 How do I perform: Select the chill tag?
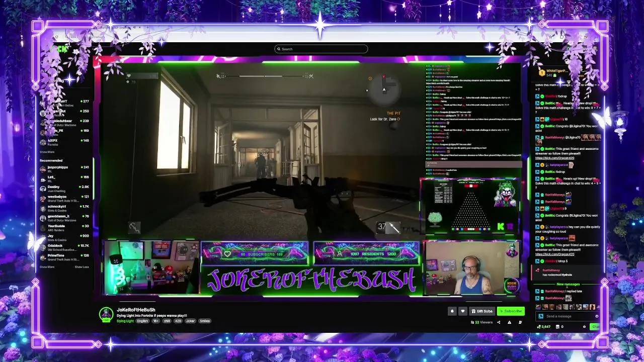(x=167, y=321)
